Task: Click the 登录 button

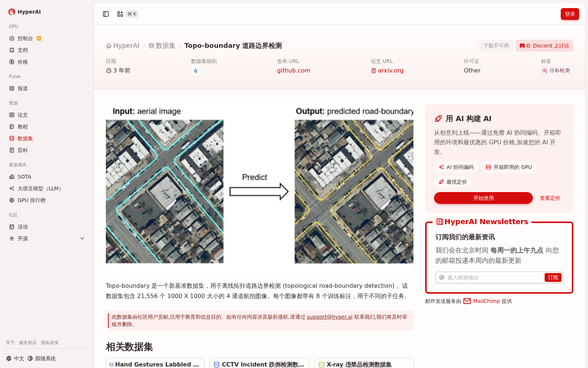Action: [570, 14]
